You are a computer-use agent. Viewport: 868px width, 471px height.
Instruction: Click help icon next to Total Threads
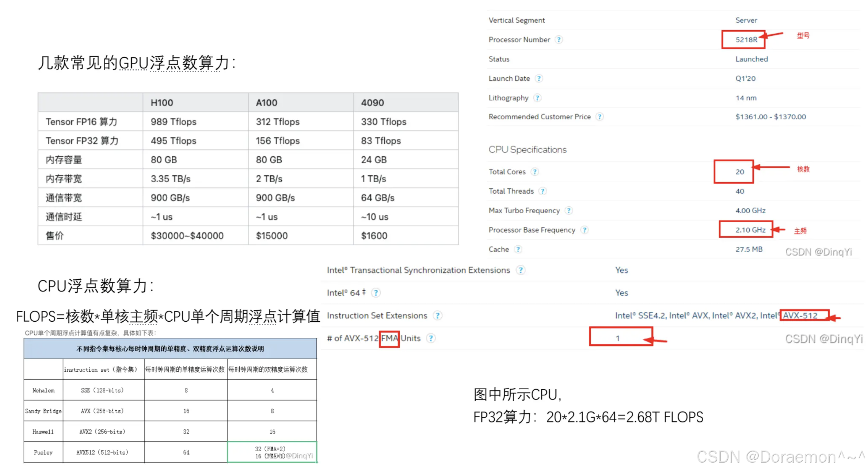pos(542,191)
